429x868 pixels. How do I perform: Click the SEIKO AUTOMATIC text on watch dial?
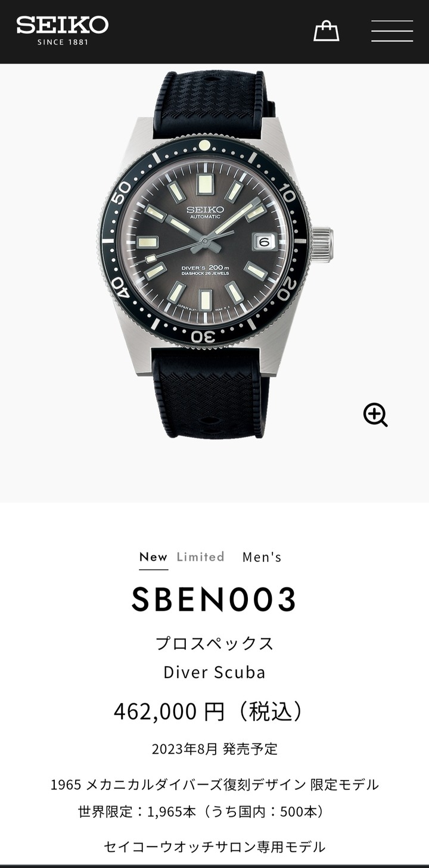click(x=205, y=213)
